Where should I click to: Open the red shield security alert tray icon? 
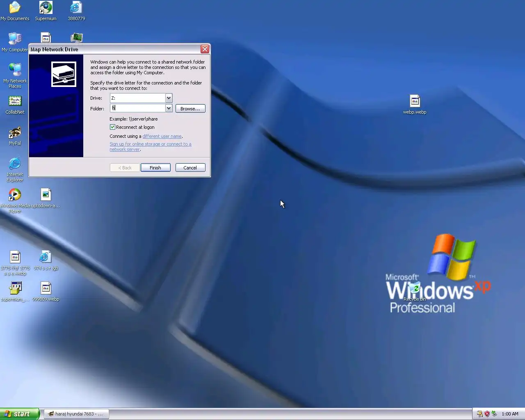pyautogui.click(x=487, y=414)
